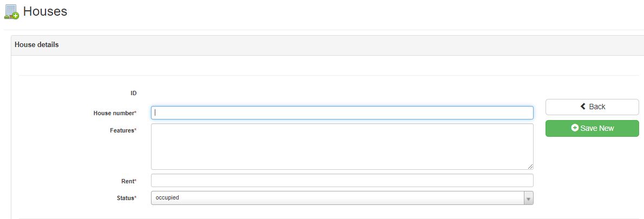Click the left chevron icon on Back
The width and height of the screenshot is (644, 219).
pyautogui.click(x=583, y=107)
